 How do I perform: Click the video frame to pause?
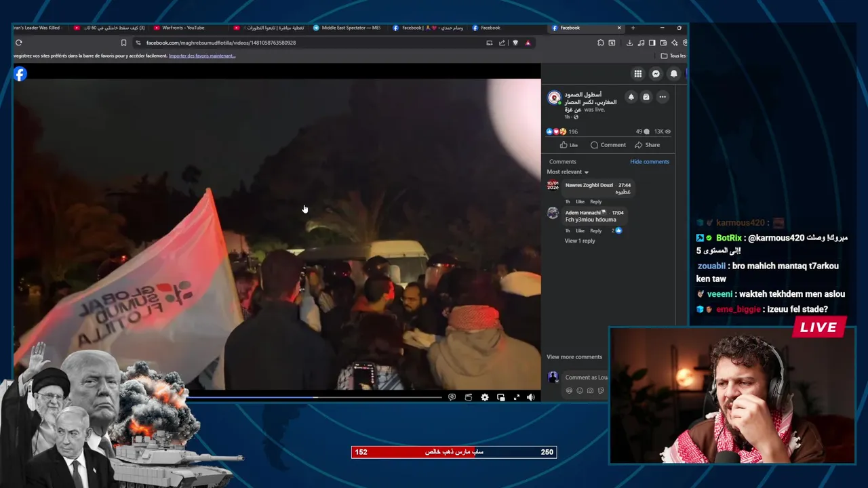277,234
